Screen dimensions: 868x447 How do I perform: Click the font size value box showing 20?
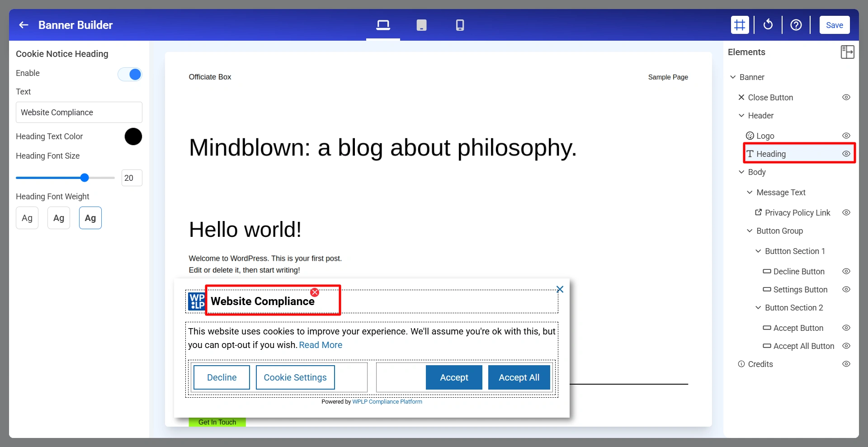pos(132,178)
